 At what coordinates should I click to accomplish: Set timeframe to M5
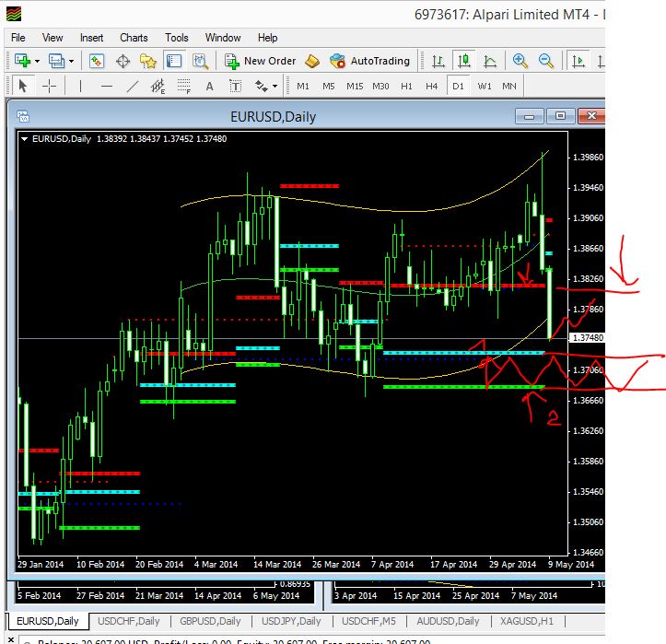pos(329,87)
